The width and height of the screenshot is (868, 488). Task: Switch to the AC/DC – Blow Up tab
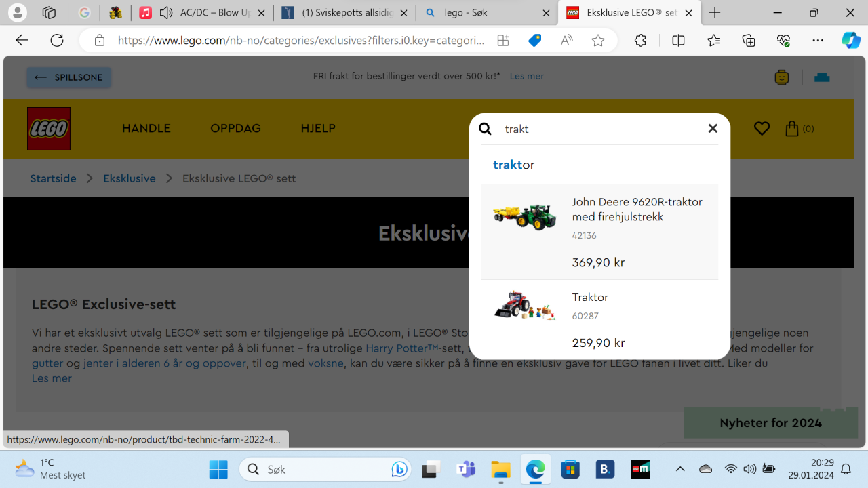(x=202, y=13)
